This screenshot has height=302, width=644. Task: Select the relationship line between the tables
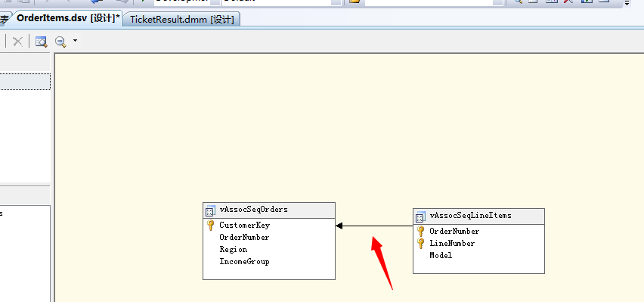pos(374,226)
